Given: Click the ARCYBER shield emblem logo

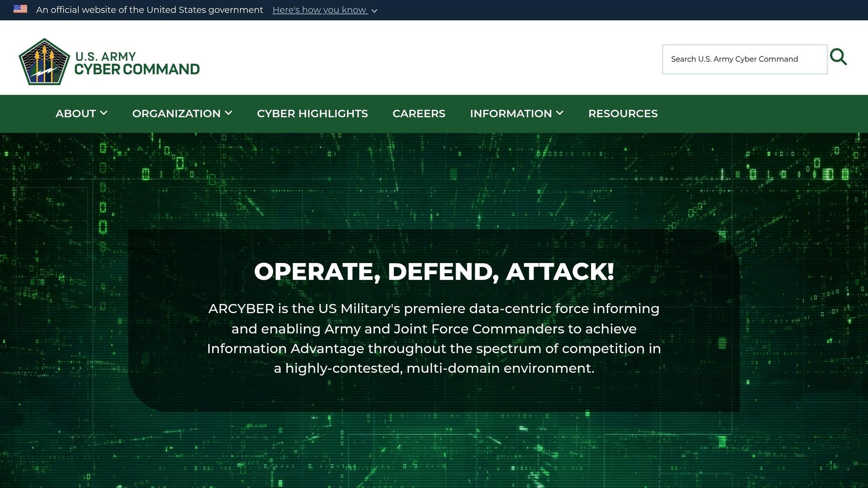Looking at the screenshot, I should coord(44,62).
